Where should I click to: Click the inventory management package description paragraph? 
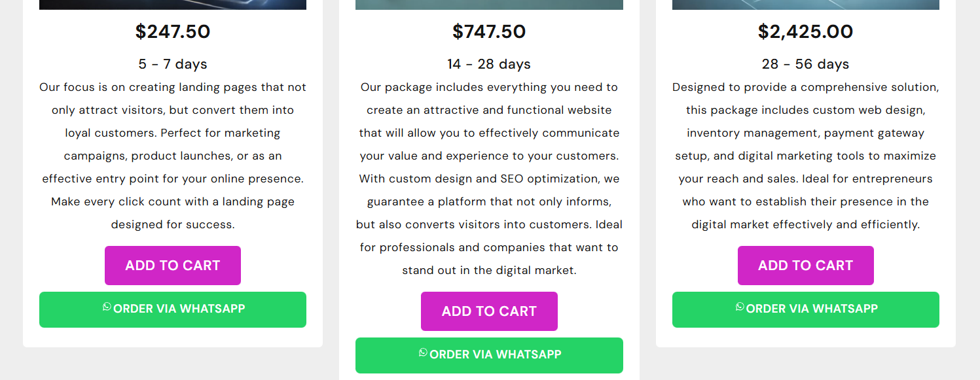coord(805,156)
